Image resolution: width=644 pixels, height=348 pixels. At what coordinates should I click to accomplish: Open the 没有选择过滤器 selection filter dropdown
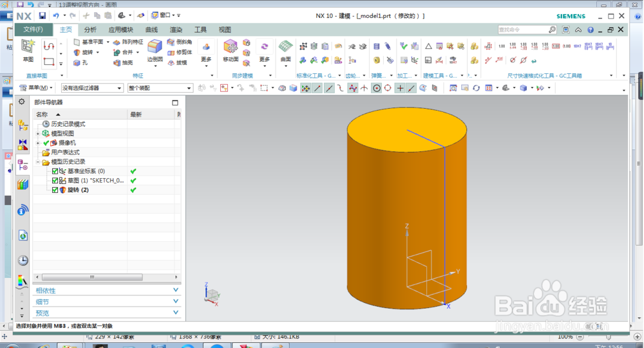[x=92, y=88]
